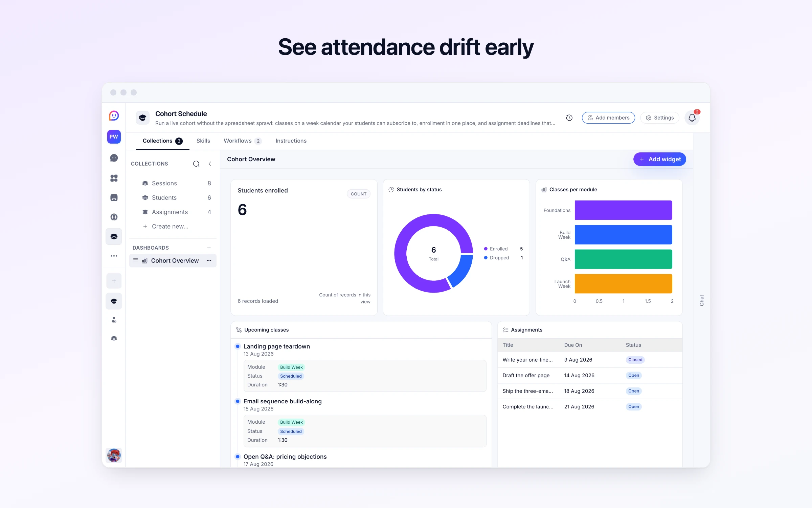The image size is (812, 508).
Task: Click the 18 Aug 2026 due date
Action: 579,391
